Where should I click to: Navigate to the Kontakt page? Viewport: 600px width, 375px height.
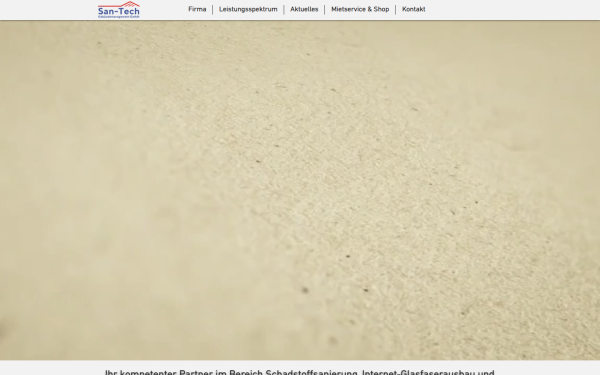tap(414, 9)
